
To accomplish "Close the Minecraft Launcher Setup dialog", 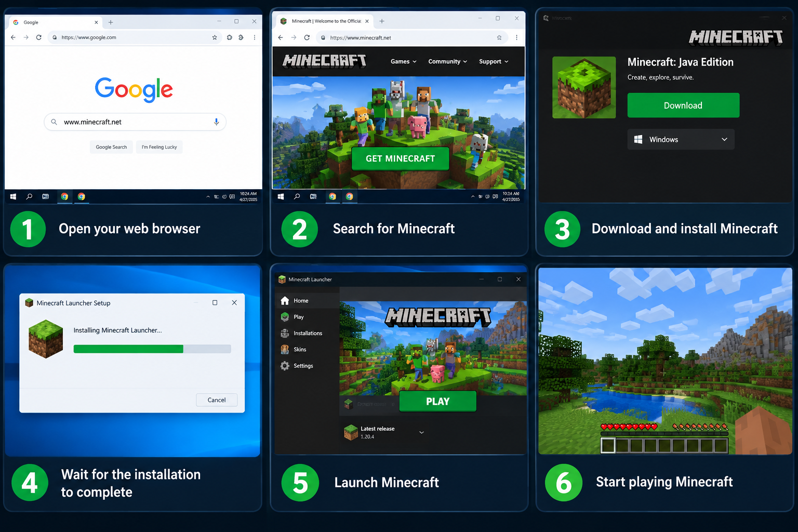I will point(234,302).
